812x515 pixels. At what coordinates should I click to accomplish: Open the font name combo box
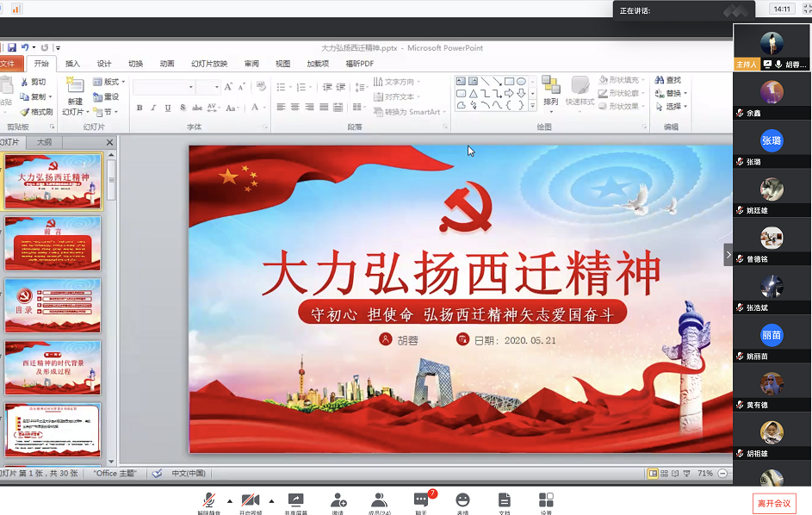coord(164,87)
